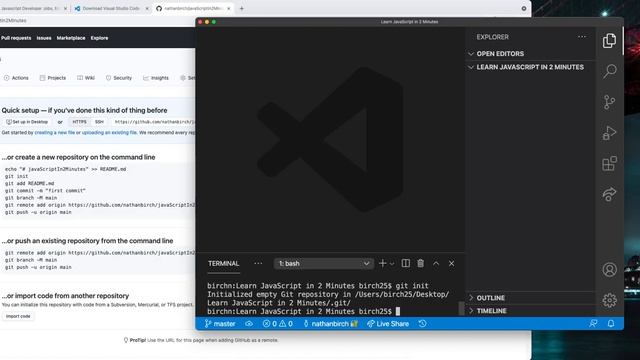This screenshot has height=360, width=640.
Task: Open the Accounts menu icon
Action: [x=609, y=270]
